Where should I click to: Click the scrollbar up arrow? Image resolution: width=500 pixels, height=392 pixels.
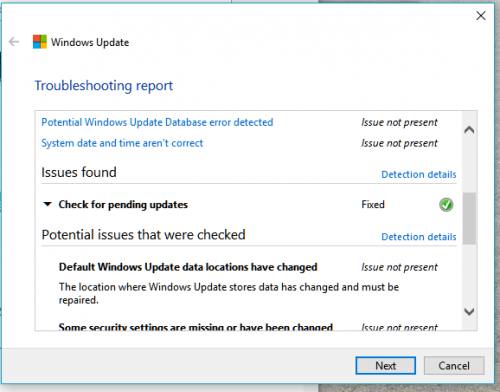[469, 130]
